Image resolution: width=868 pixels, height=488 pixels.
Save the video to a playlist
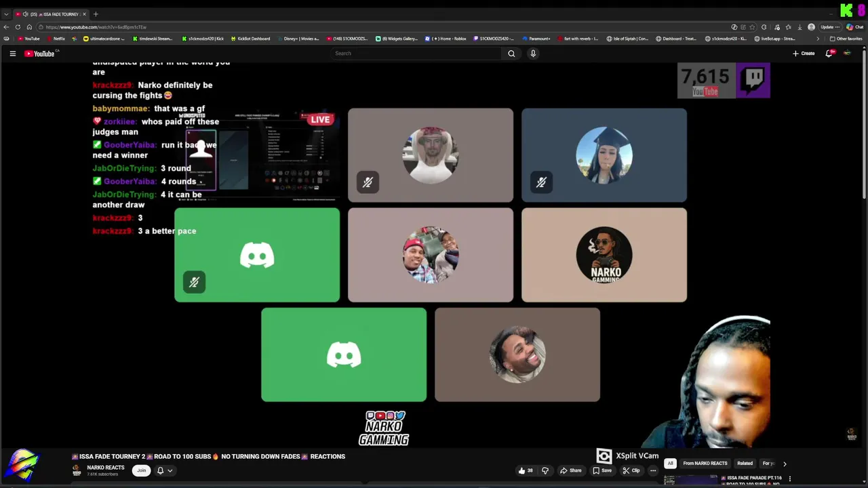click(x=601, y=470)
